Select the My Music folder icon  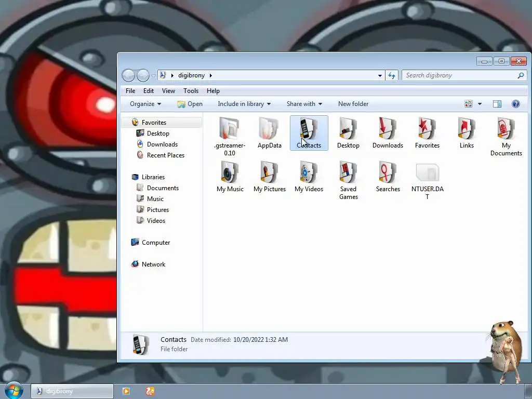point(229,172)
